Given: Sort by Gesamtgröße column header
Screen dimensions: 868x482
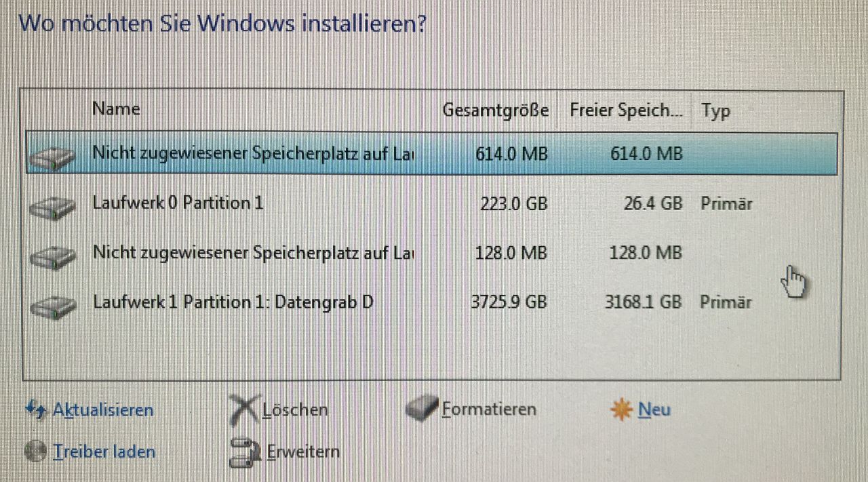Looking at the screenshot, I should tap(490, 110).
